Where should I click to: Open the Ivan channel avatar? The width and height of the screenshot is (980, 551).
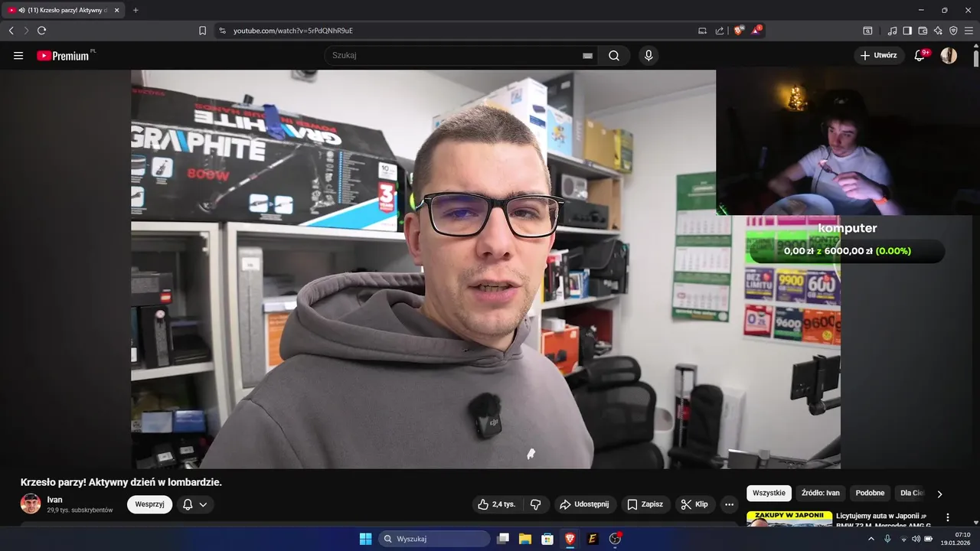(x=31, y=504)
